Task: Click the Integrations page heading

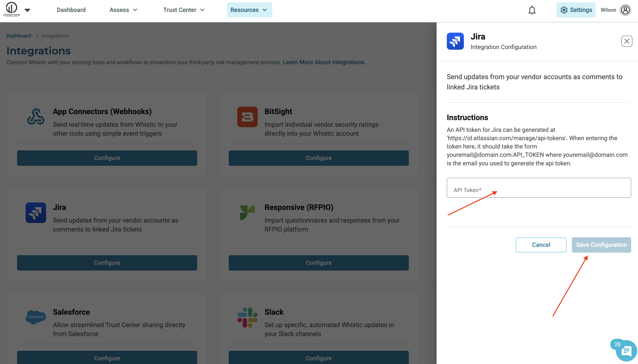Action: point(38,51)
